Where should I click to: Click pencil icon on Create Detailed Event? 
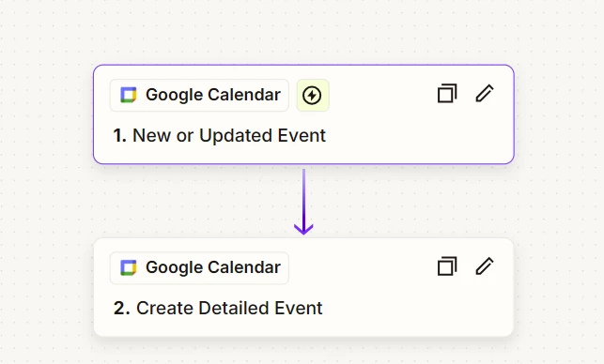pos(485,266)
